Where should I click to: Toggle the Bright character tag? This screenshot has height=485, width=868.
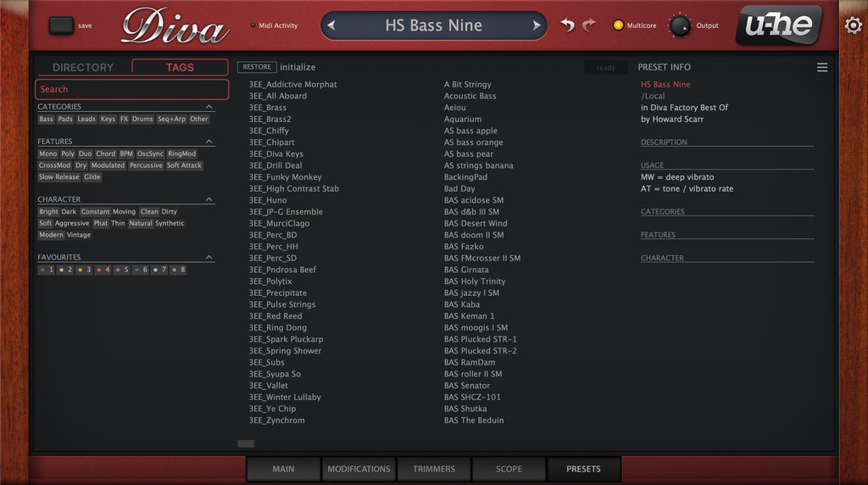(48, 211)
